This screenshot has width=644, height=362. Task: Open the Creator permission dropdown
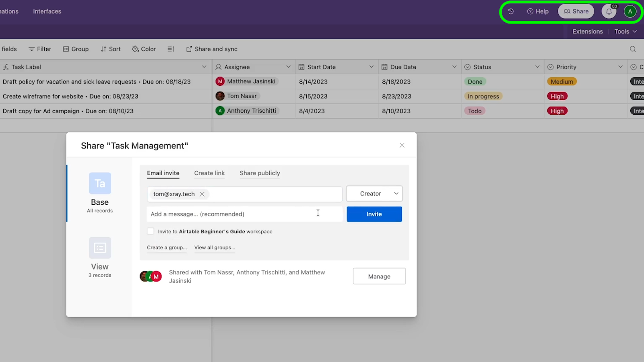click(x=374, y=193)
